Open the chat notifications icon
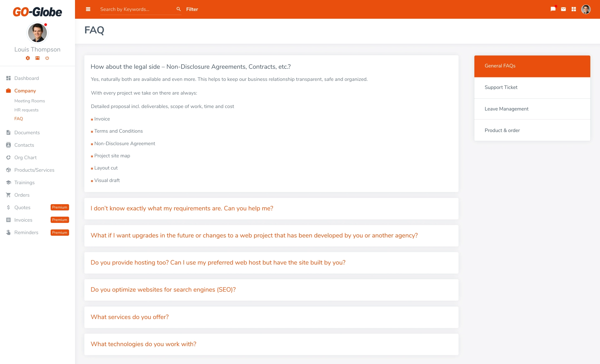The height and width of the screenshot is (364, 600). [553, 9]
